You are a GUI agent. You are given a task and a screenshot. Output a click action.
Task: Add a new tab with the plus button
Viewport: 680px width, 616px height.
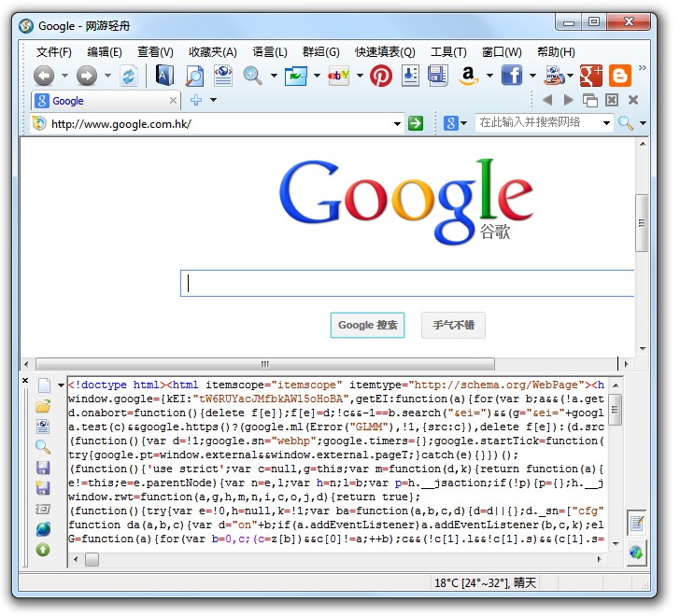pyautogui.click(x=196, y=100)
